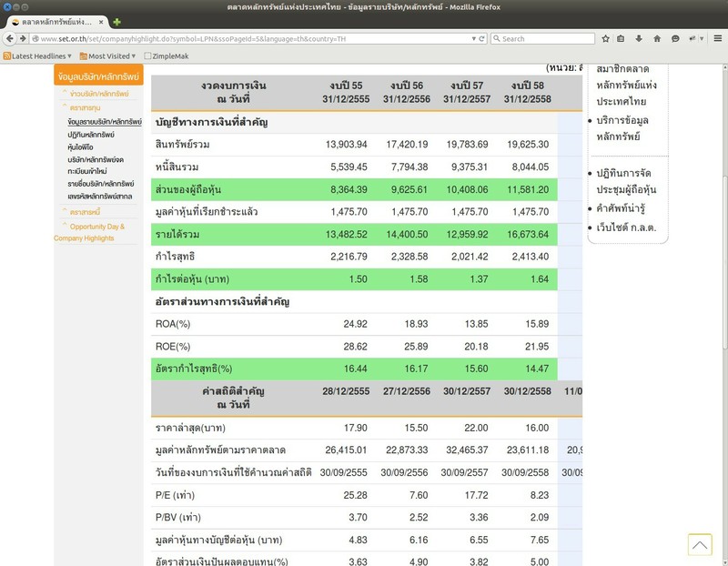
Task: Select total revenue value 16,673.64
Action: click(x=528, y=235)
